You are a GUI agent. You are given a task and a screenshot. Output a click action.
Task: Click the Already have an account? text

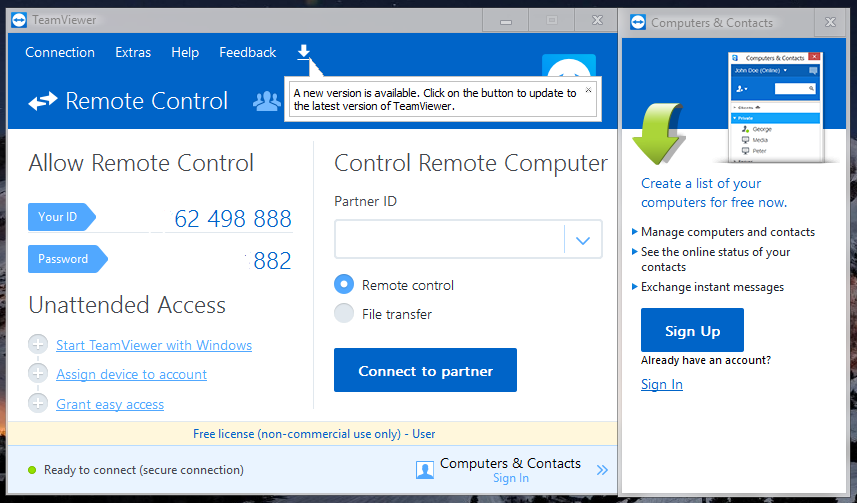[x=706, y=360]
